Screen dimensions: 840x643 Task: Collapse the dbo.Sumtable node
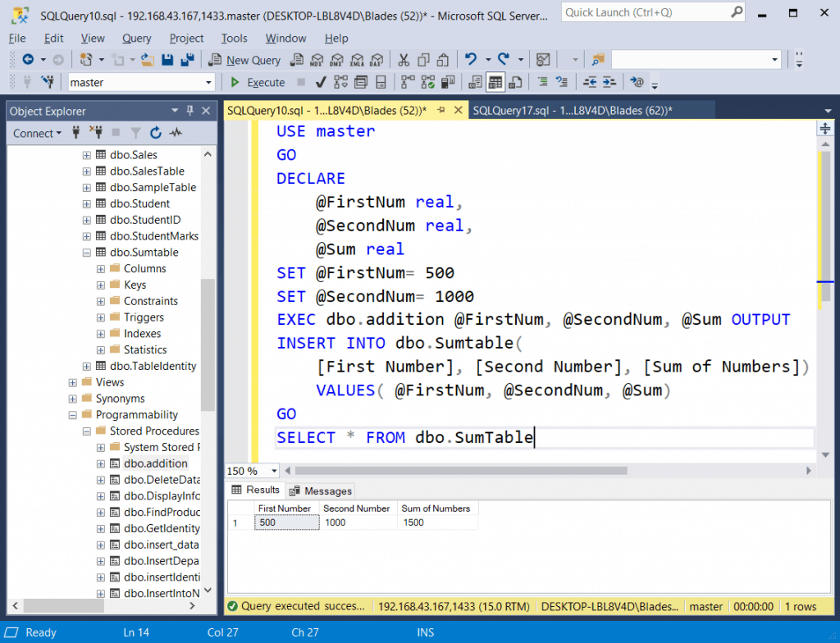coord(87,252)
